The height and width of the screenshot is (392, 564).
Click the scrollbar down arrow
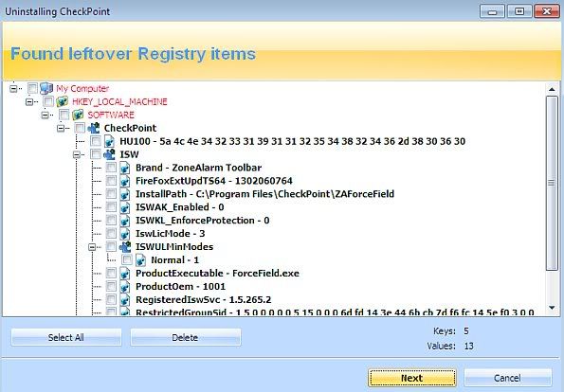click(x=552, y=307)
